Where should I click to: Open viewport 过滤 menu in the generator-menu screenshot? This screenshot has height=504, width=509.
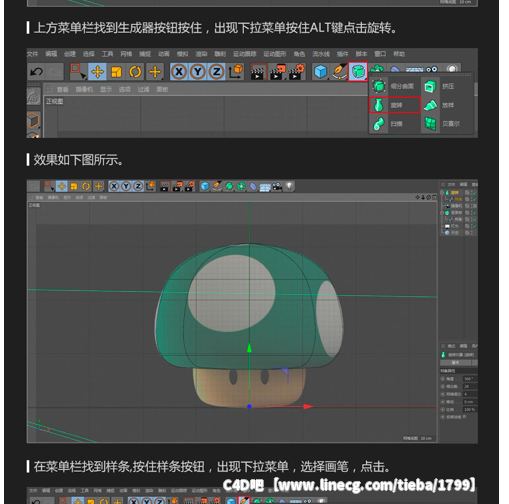143,89
